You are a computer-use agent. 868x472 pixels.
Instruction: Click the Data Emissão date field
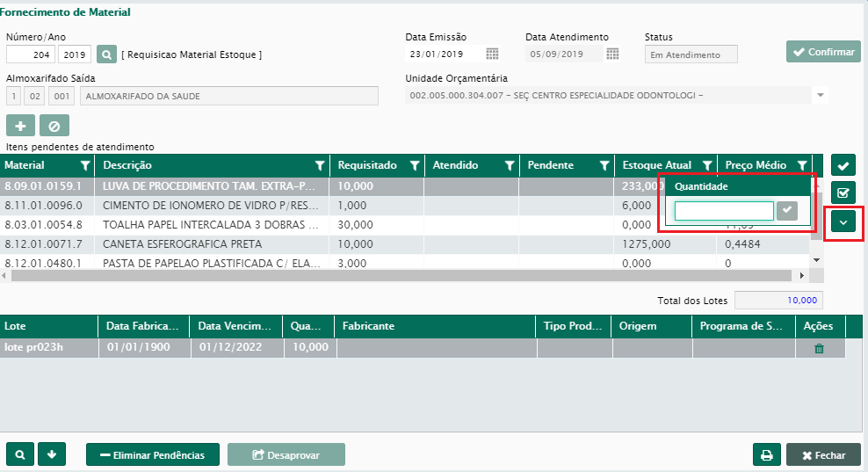click(x=445, y=54)
